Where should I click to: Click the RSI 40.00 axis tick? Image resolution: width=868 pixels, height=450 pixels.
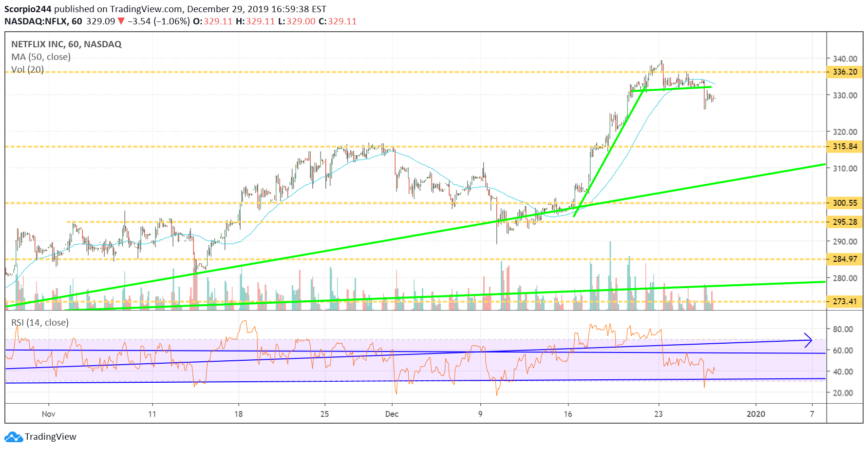tap(843, 372)
